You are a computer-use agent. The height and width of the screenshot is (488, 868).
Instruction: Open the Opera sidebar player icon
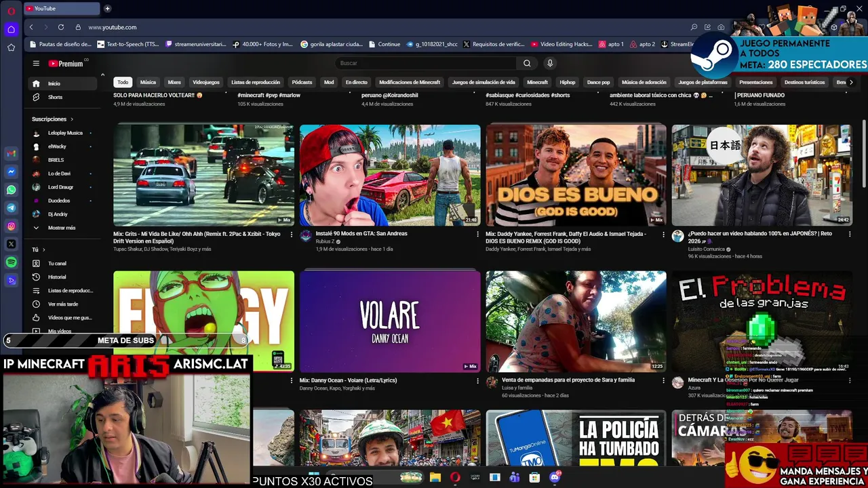point(12,280)
